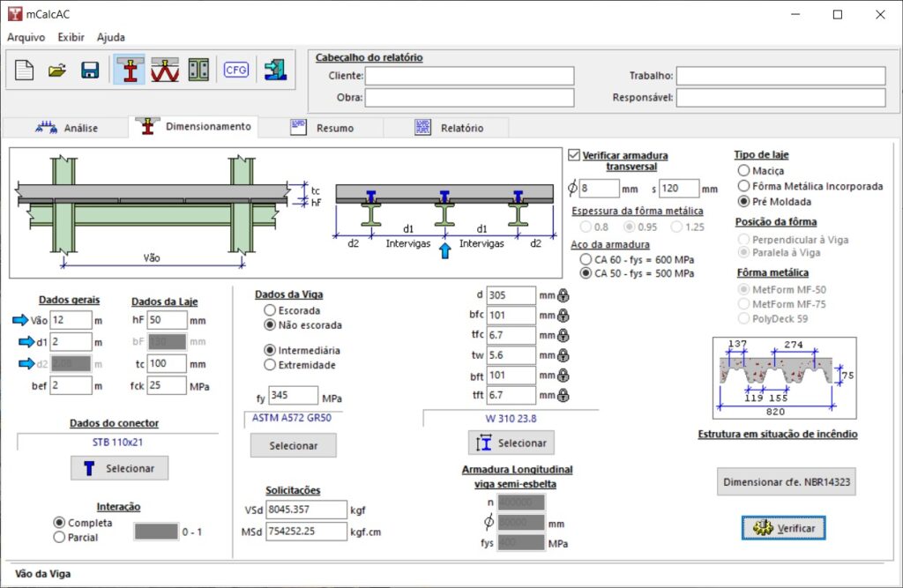Click the exit door icon

coord(275,71)
